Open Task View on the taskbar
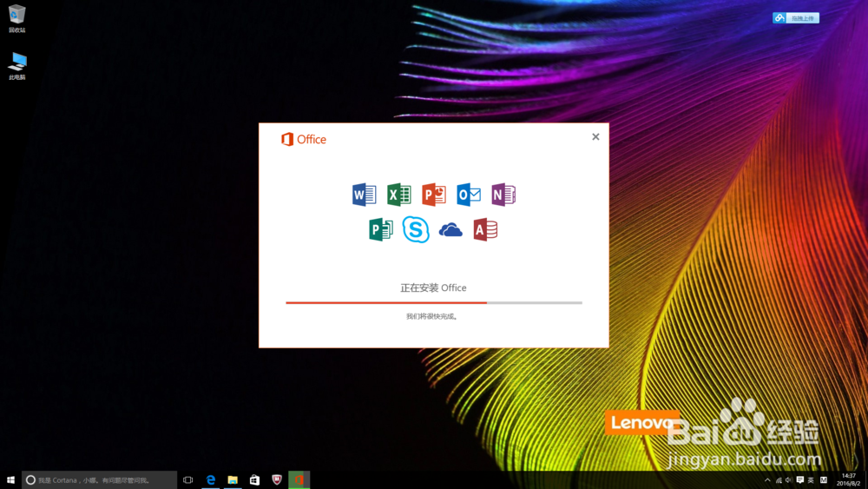The image size is (868, 489). tap(188, 479)
